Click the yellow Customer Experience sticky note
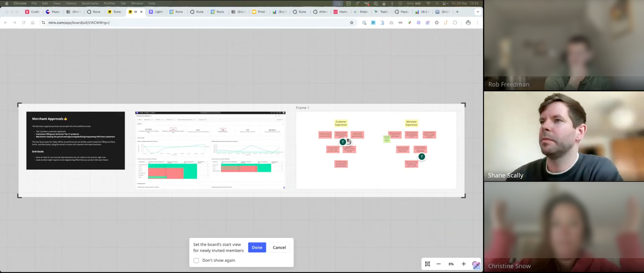The width and height of the screenshot is (644, 273). (341, 123)
